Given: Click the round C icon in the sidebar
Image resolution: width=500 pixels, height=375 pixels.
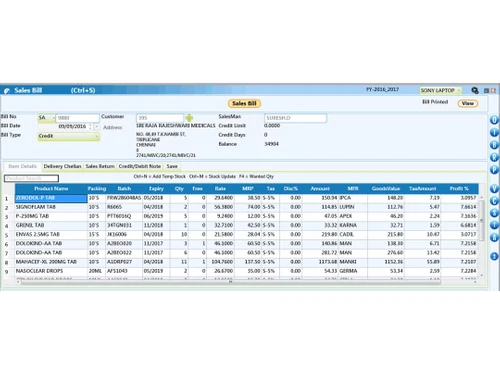Looking at the screenshot, I should coord(494,201).
